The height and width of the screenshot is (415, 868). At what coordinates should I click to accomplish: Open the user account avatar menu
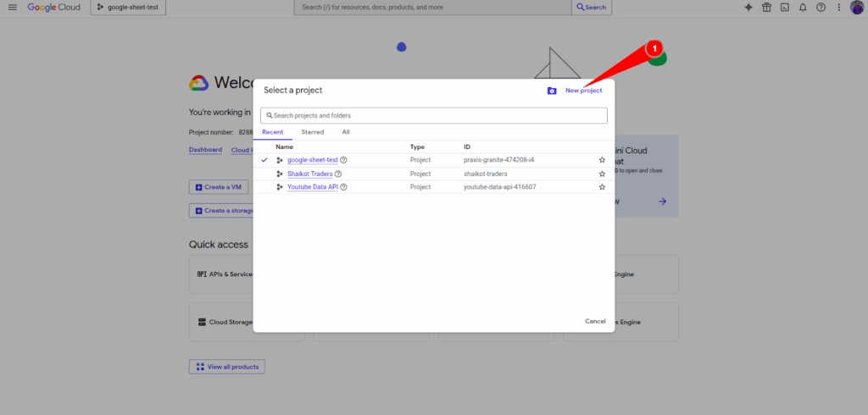tap(856, 8)
